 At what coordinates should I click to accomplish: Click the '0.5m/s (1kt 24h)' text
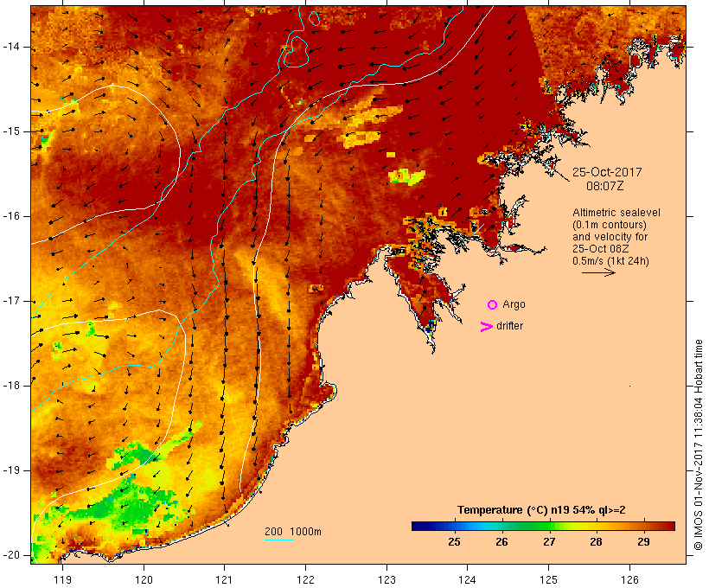610,261
